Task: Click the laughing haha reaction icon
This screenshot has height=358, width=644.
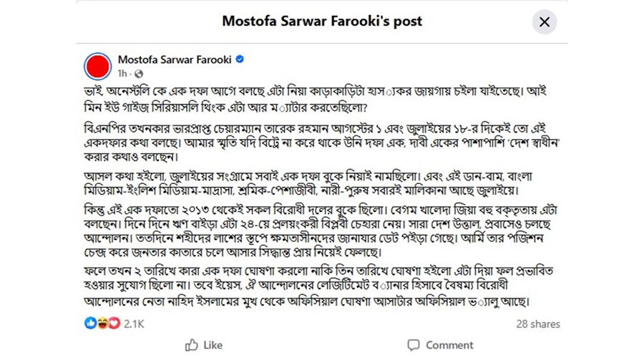Action: tap(102, 323)
